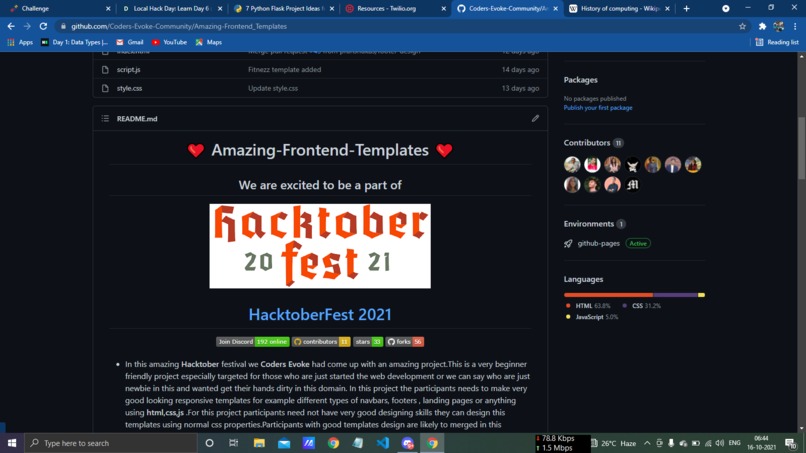The width and height of the screenshot is (806, 453).
Task: Open Visual Studio Code from the taskbar
Action: tap(382, 443)
